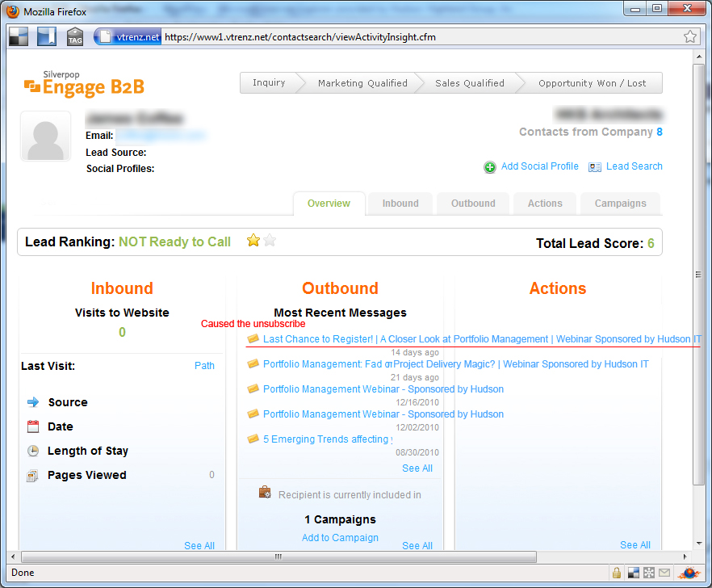Switch to the Outbound tab

473,203
